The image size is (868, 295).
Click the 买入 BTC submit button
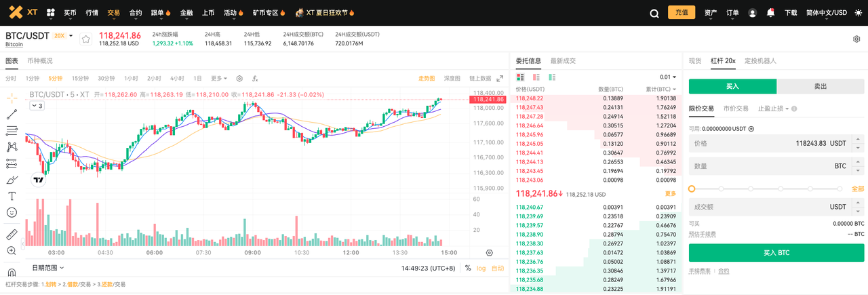(776, 253)
